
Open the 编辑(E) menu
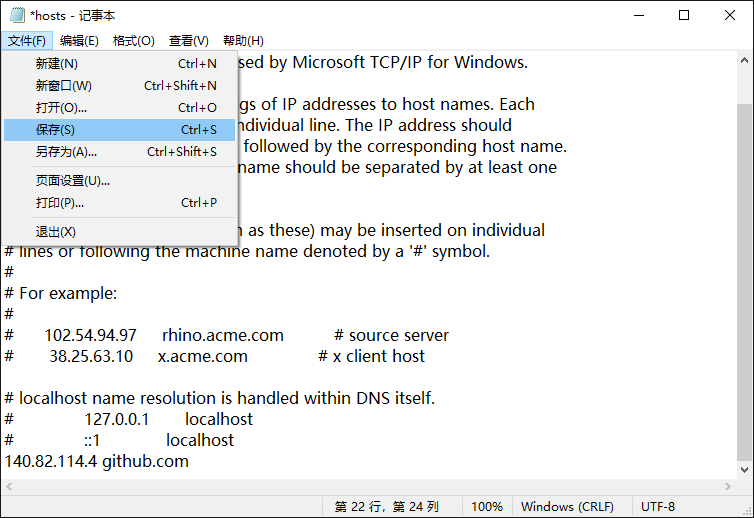pos(79,41)
